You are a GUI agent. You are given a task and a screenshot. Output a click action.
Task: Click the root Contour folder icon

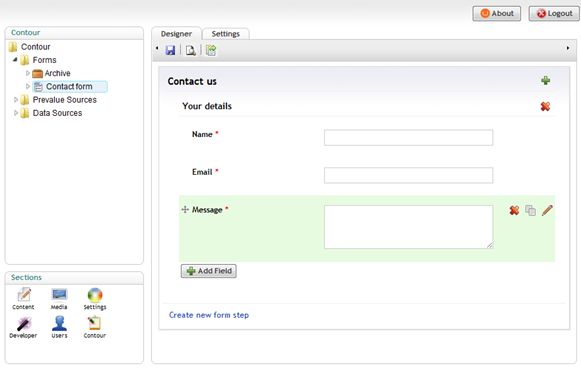[x=13, y=47]
